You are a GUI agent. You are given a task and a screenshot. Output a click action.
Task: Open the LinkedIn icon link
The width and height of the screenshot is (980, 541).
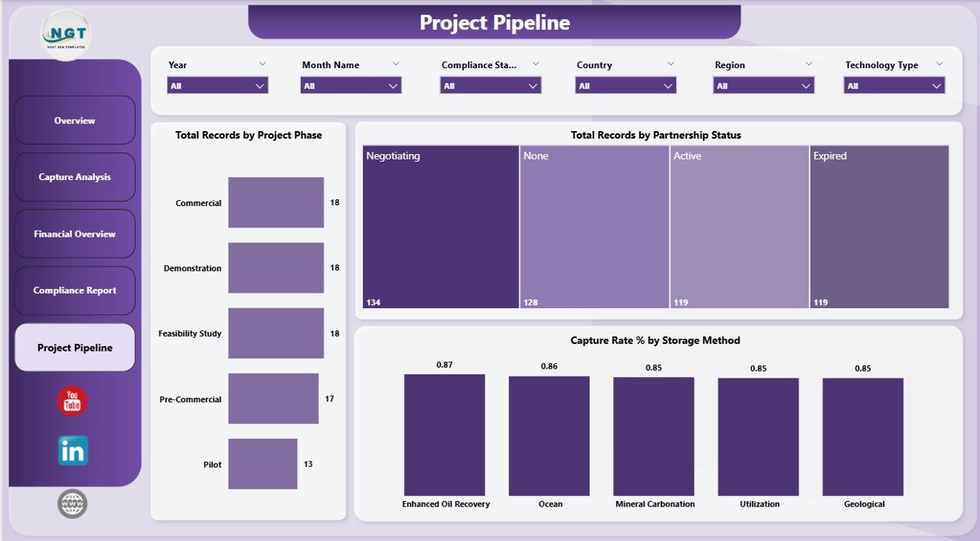[x=71, y=450]
